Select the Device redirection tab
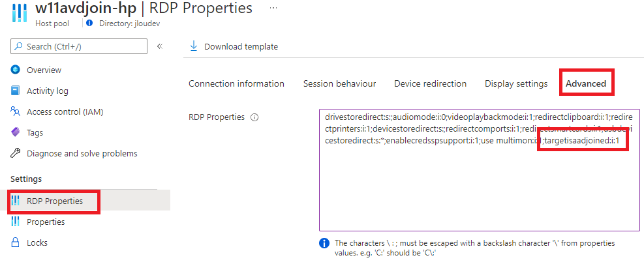 tap(431, 83)
